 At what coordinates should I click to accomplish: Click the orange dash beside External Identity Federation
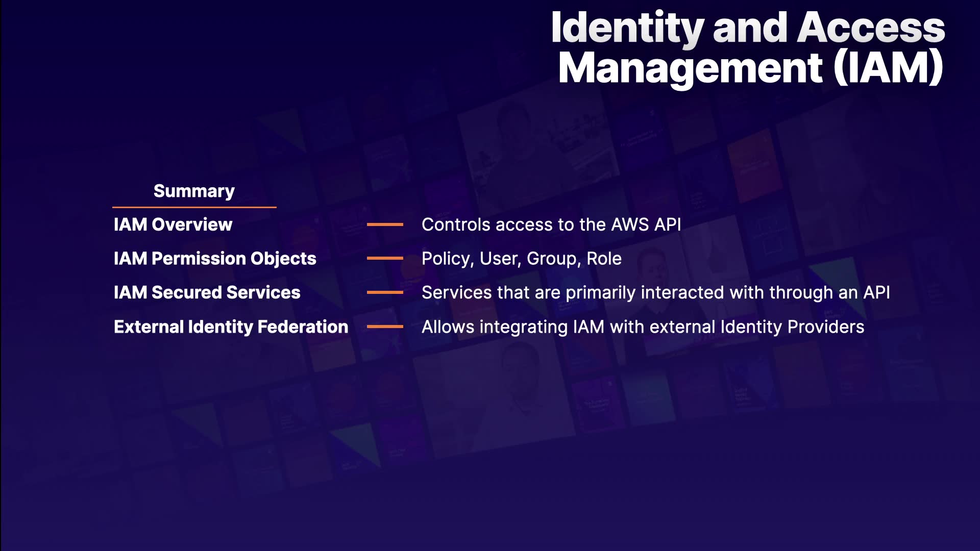pyautogui.click(x=385, y=327)
